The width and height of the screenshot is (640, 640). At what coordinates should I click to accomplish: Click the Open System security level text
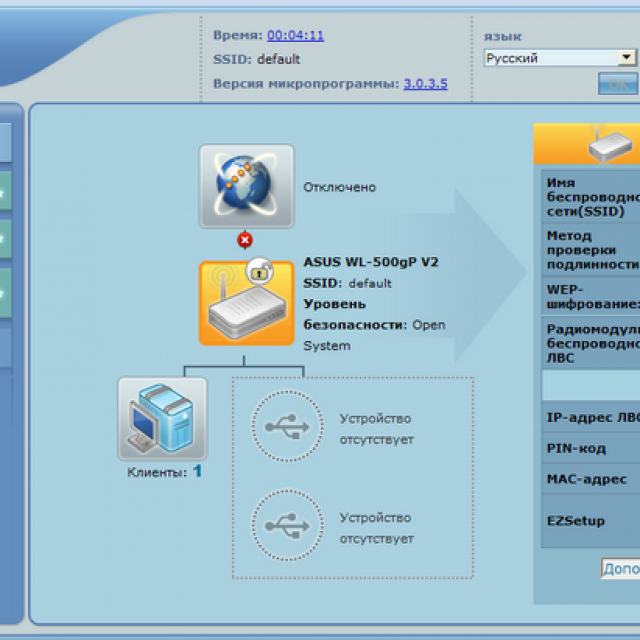(x=374, y=335)
